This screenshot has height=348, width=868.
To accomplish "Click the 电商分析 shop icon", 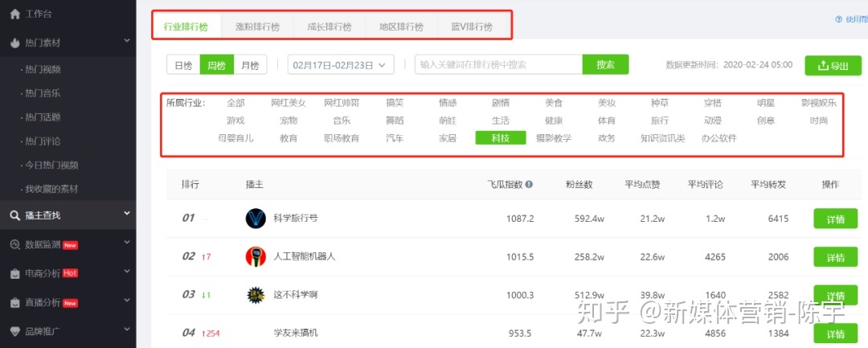I will [x=14, y=273].
